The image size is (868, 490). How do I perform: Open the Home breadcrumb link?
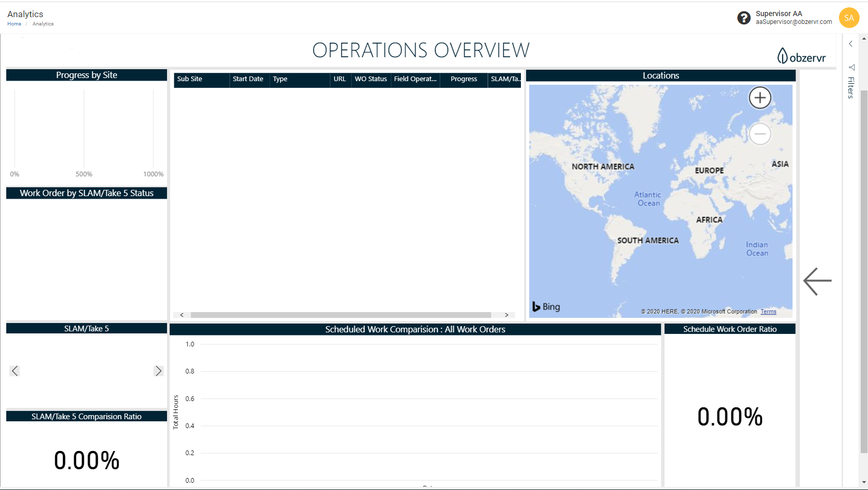pos(14,24)
